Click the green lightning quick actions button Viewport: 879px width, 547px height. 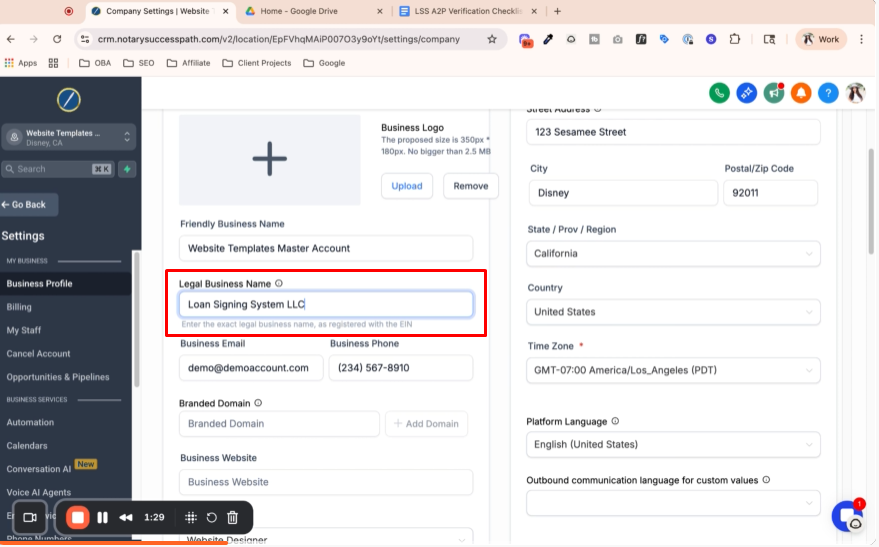(127, 169)
